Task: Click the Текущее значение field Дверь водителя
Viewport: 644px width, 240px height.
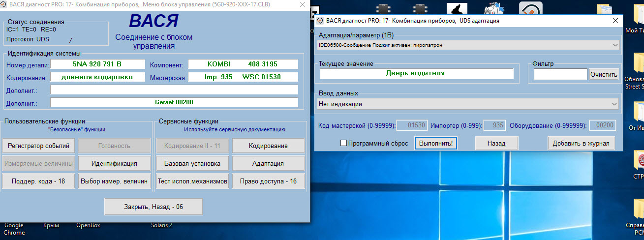Action: coord(417,73)
